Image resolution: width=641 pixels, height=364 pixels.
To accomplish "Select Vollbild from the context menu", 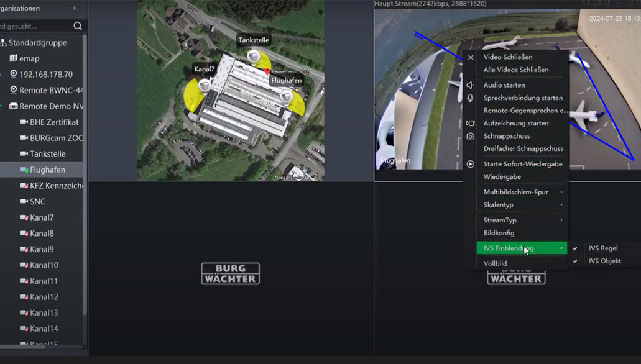I will (x=496, y=263).
